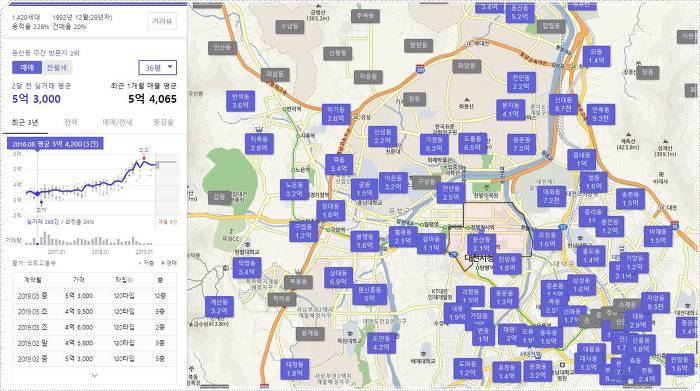
Task: Open the 신성동 2.2억 map marker
Action: (x=383, y=137)
